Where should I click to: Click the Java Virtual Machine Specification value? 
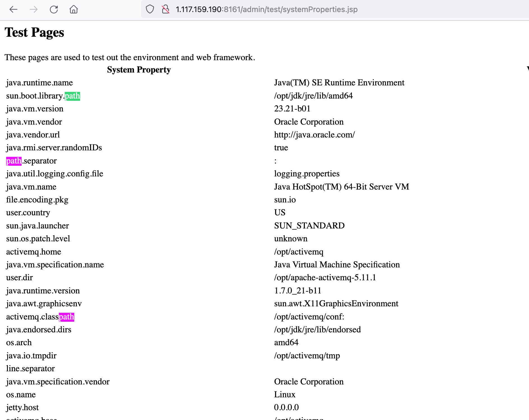[x=337, y=265]
